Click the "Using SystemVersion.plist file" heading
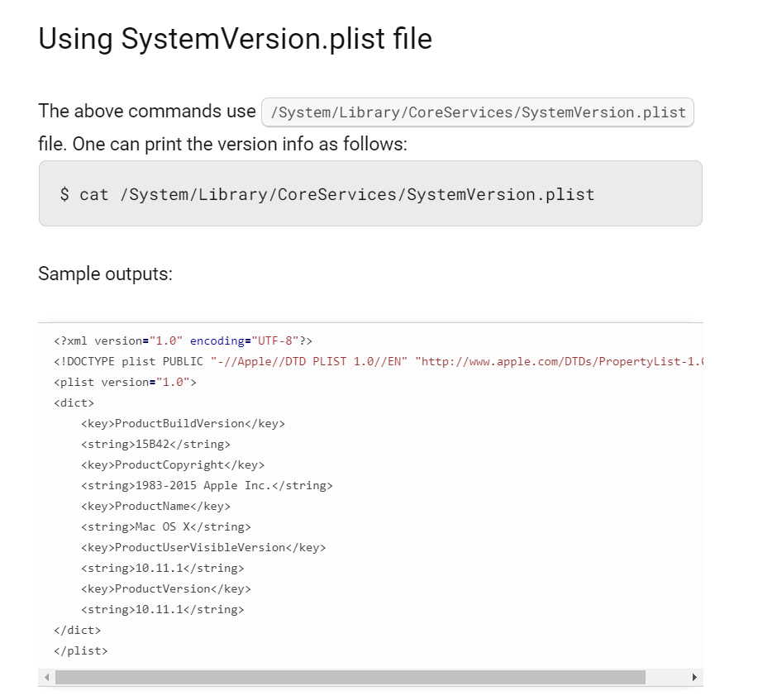The width and height of the screenshot is (758, 700). point(235,39)
